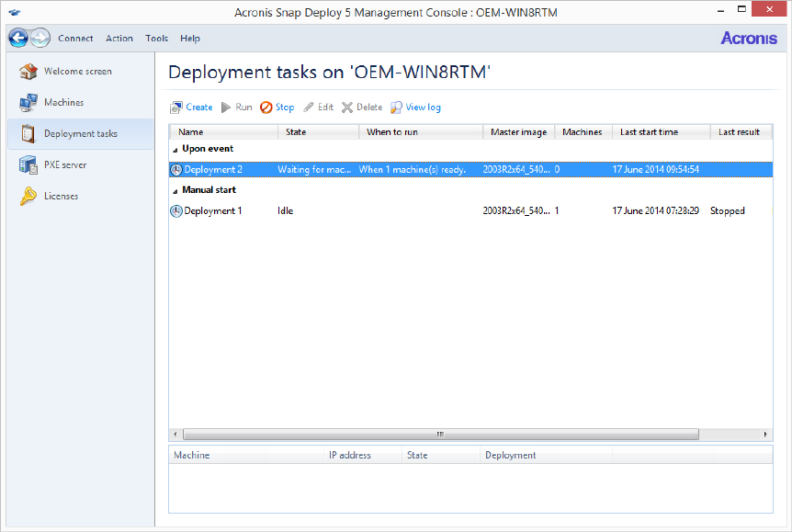Click the Machines computers icon
This screenshot has height=532, width=792.
tap(28, 103)
